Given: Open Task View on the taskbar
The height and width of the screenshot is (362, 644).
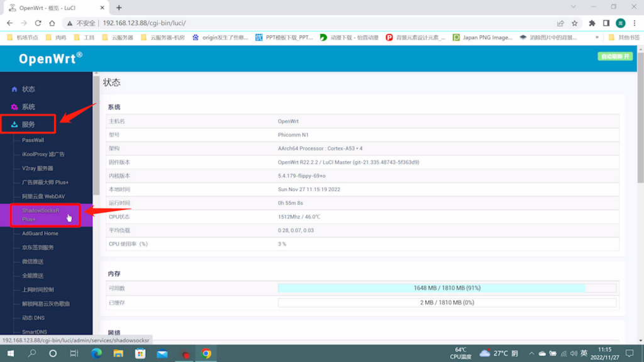Looking at the screenshot, I should pos(74,353).
